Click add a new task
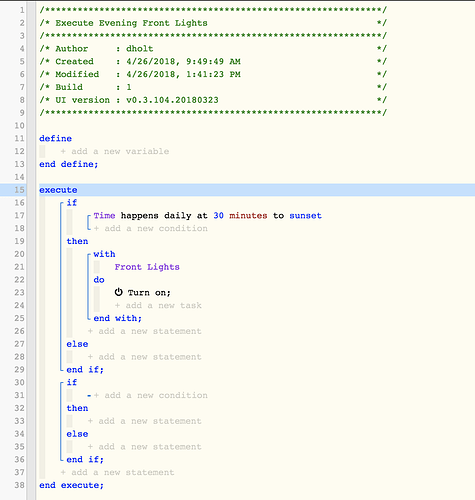This screenshot has height=500, width=475. click(x=158, y=305)
